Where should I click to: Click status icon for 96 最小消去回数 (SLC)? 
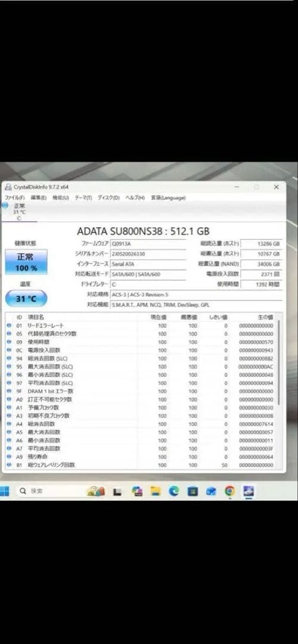pyautogui.click(x=10, y=375)
